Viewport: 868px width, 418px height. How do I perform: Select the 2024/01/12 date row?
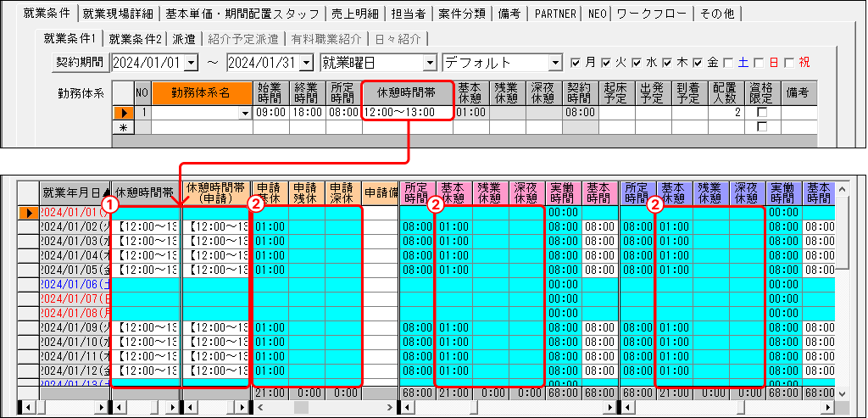75,371
